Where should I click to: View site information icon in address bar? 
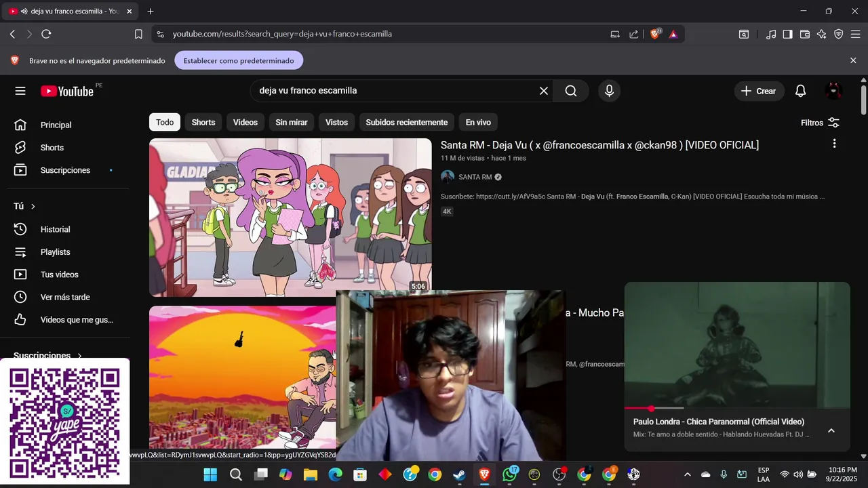pyautogui.click(x=160, y=34)
